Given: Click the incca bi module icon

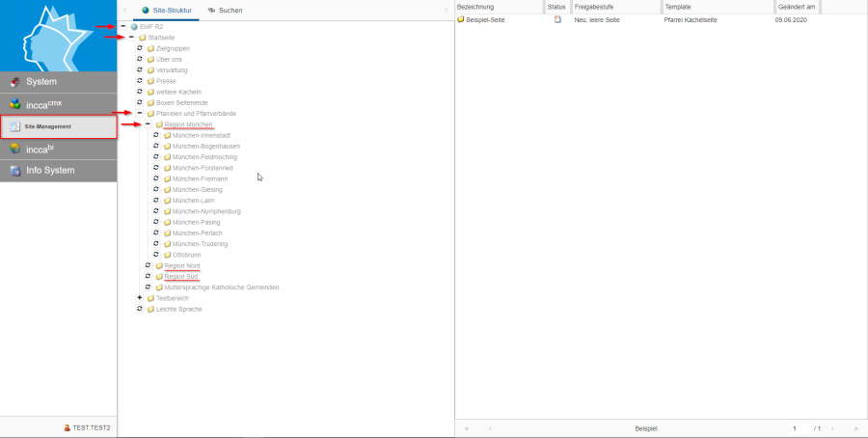Looking at the screenshot, I should coord(14,149).
